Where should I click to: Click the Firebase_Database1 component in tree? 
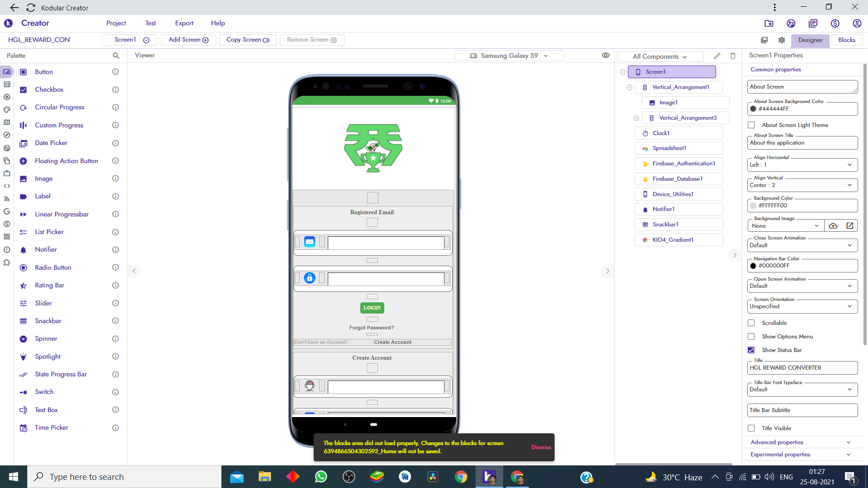677,179
